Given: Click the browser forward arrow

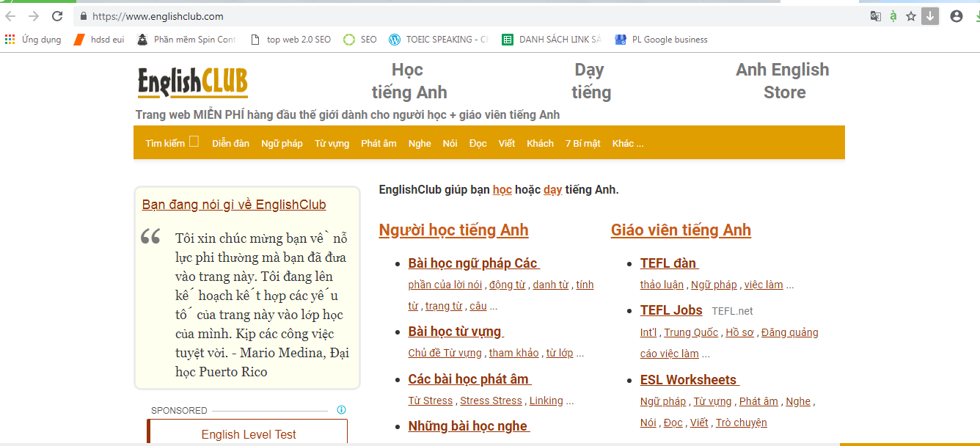Looking at the screenshot, I should 33,16.
